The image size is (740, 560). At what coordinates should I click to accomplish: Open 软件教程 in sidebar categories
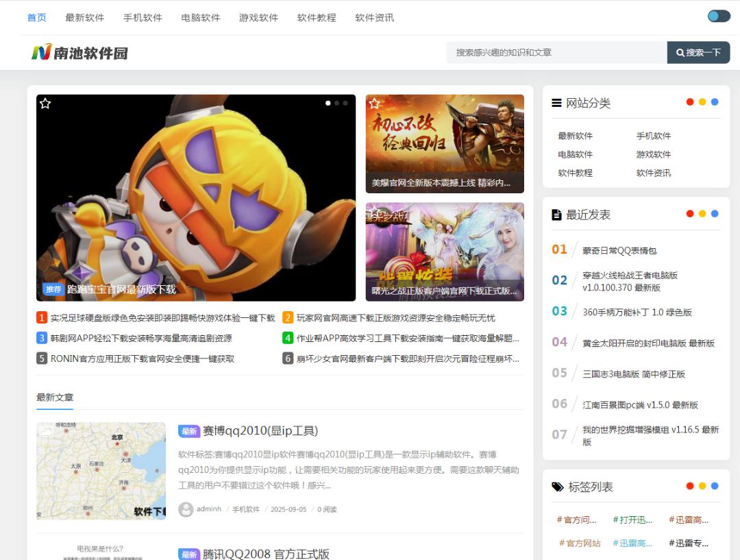pyautogui.click(x=576, y=173)
